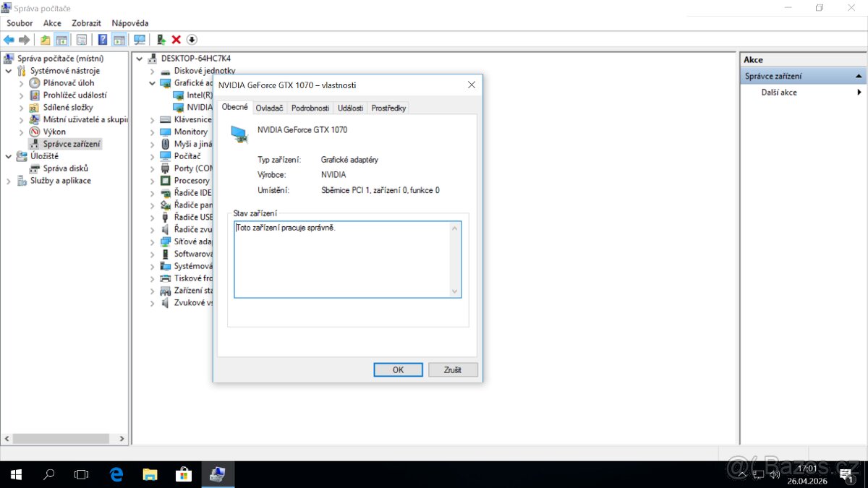
Task: Disable device with the black down-arrow icon
Action: tap(192, 40)
